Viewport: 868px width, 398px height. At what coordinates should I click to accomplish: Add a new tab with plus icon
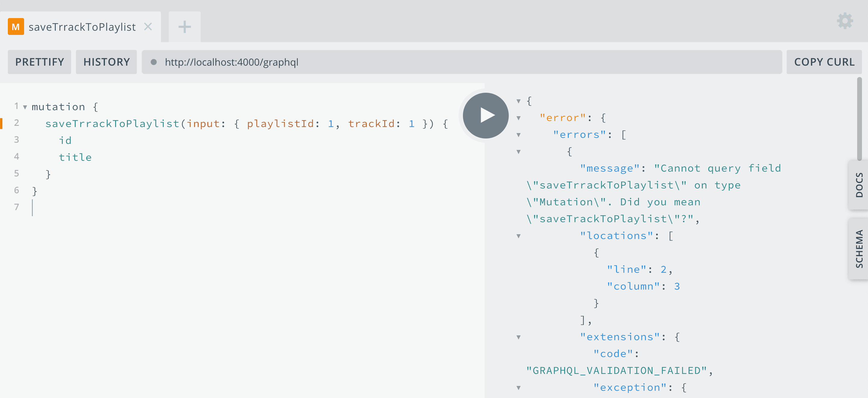(x=184, y=26)
